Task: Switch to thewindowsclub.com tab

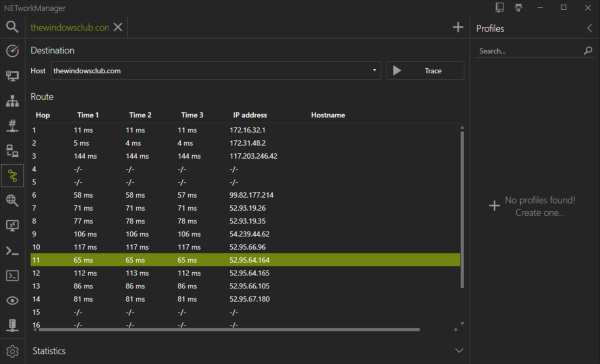Action: (70, 28)
